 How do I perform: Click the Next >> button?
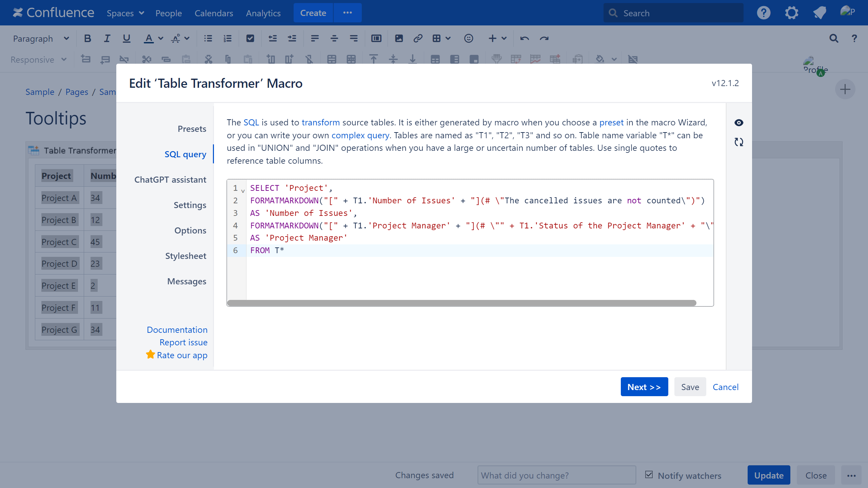[644, 387]
